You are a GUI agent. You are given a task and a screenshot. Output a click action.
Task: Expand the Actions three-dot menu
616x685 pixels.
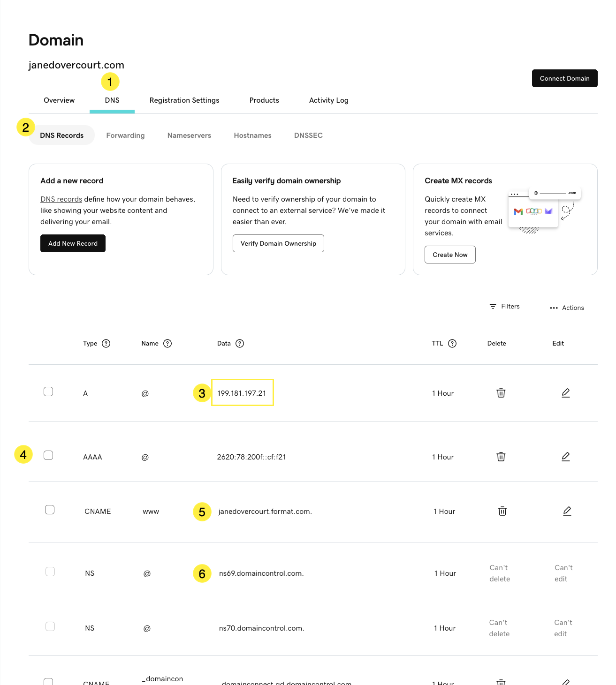point(567,308)
